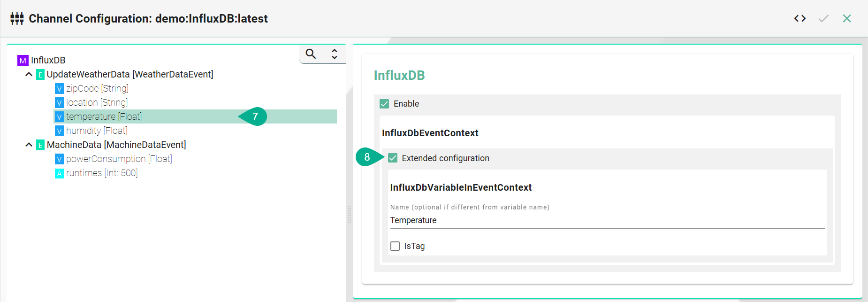Click the vertical panel splitter handle
This screenshot has width=868, height=302.
[x=349, y=215]
